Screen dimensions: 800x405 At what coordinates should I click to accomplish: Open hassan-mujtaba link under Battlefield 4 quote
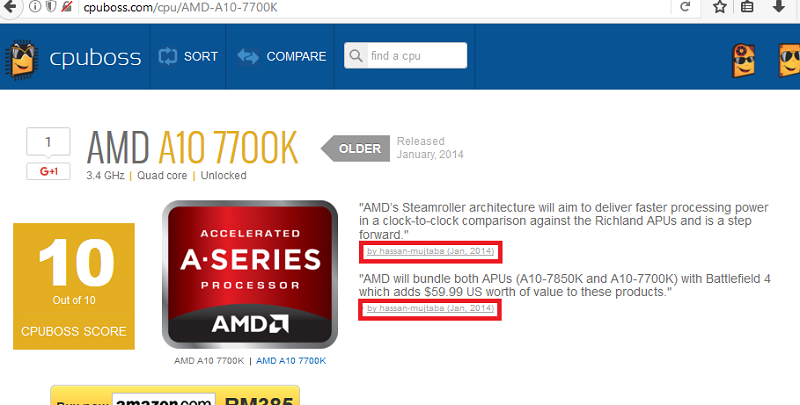pos(430,308)
